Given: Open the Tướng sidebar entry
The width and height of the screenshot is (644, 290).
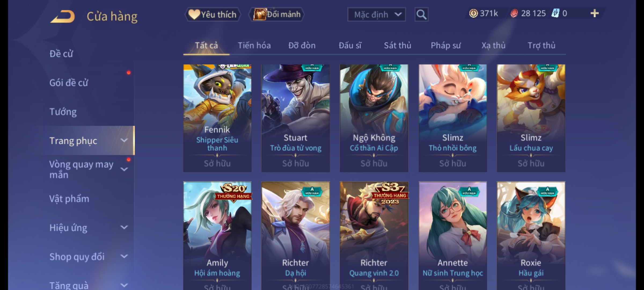Looking at the screenshot, I should click(x=63, y=112).
